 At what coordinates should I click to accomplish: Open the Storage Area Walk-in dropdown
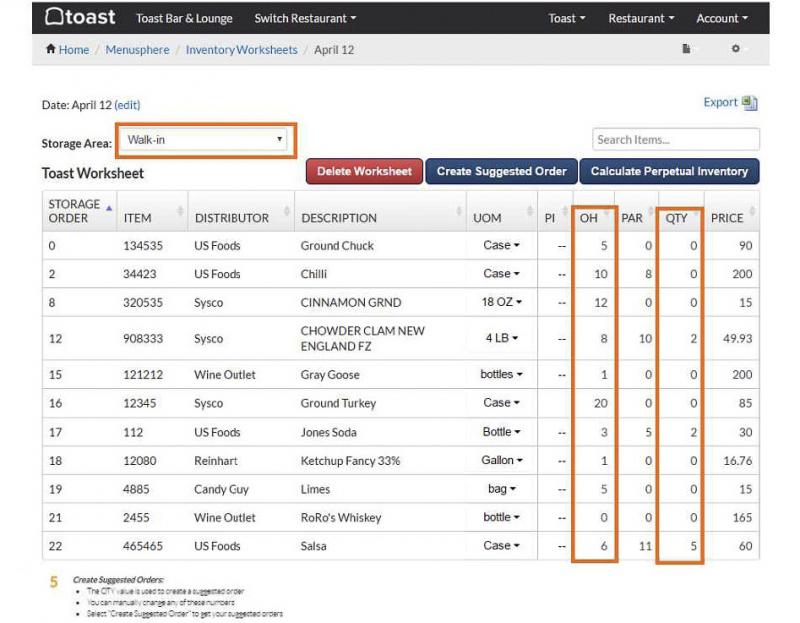(206, 139)
